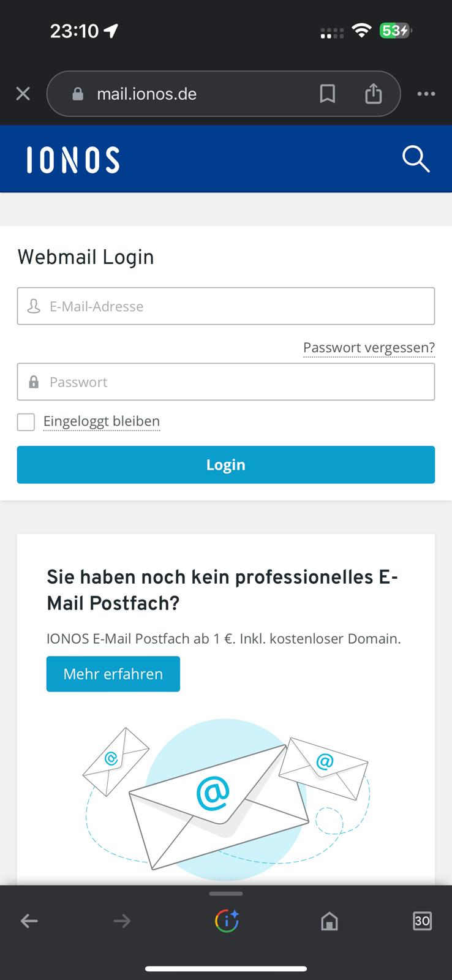The width and height of the screenshot is (452, 980).
Task: Tap the mail.ionos.de URL address bar
Action: pyautogui.click(x=184, y=94)
